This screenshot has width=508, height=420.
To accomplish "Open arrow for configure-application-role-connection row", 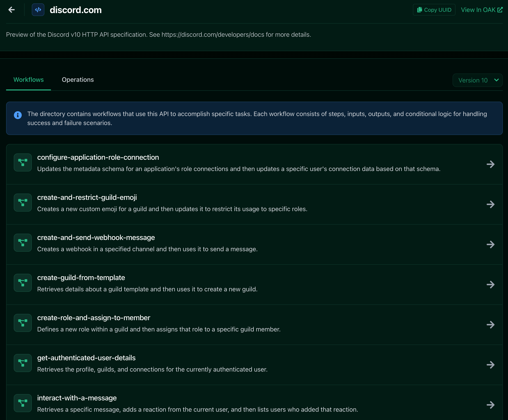I will click(491, 164).
